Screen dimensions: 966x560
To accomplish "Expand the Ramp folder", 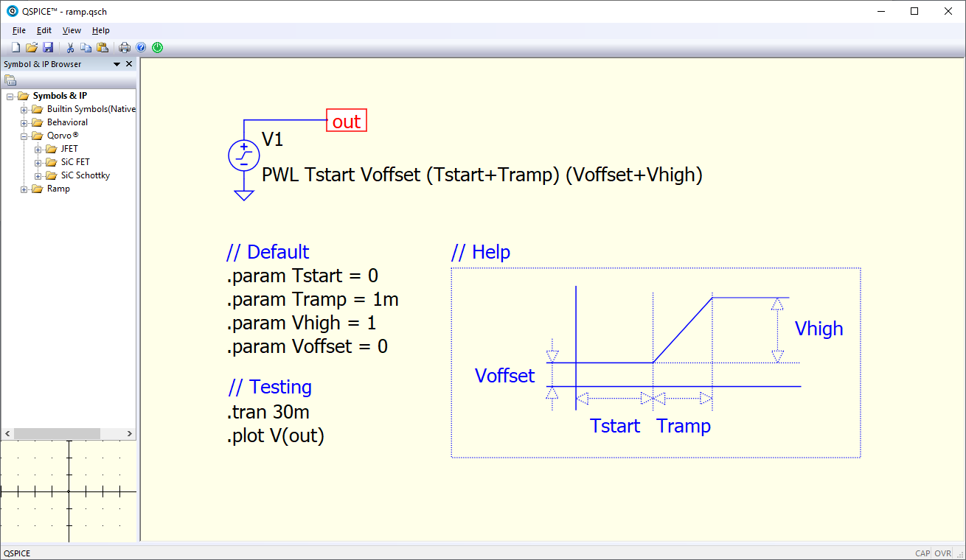I will pyautogui.click(x=24, y=189).
